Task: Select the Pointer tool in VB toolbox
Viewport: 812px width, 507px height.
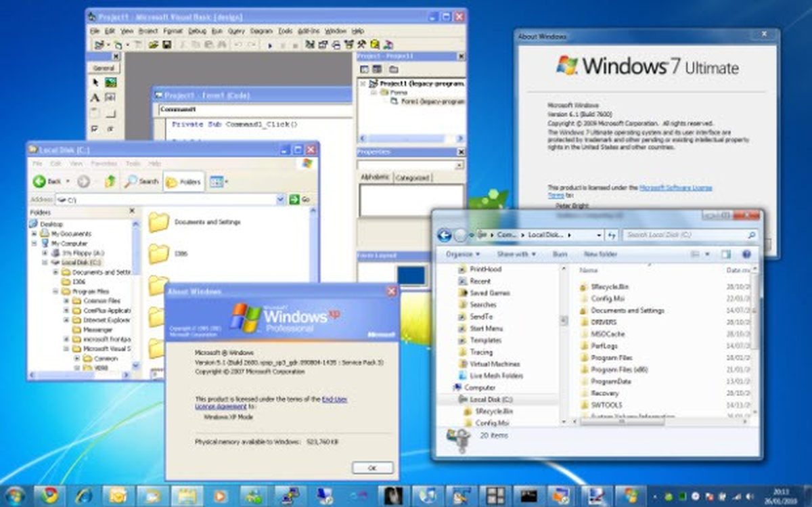Action: click(x=95, y=83)
